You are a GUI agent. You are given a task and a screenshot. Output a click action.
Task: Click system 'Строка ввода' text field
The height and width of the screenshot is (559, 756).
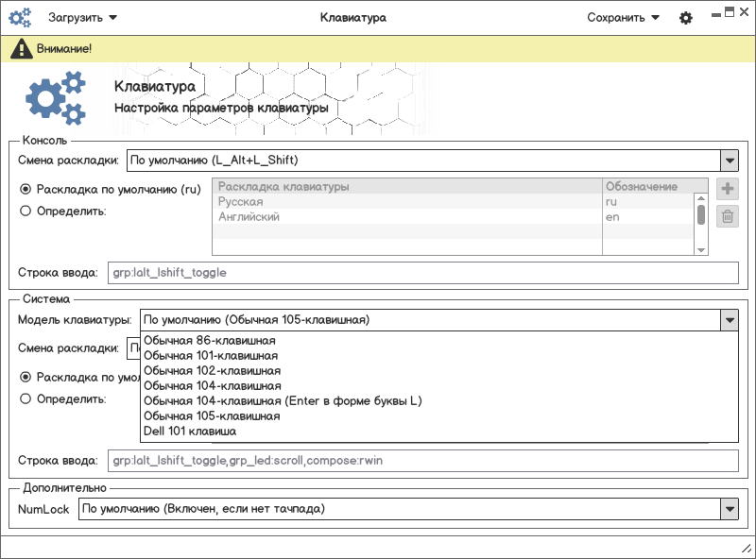click(x=421, y=462)
